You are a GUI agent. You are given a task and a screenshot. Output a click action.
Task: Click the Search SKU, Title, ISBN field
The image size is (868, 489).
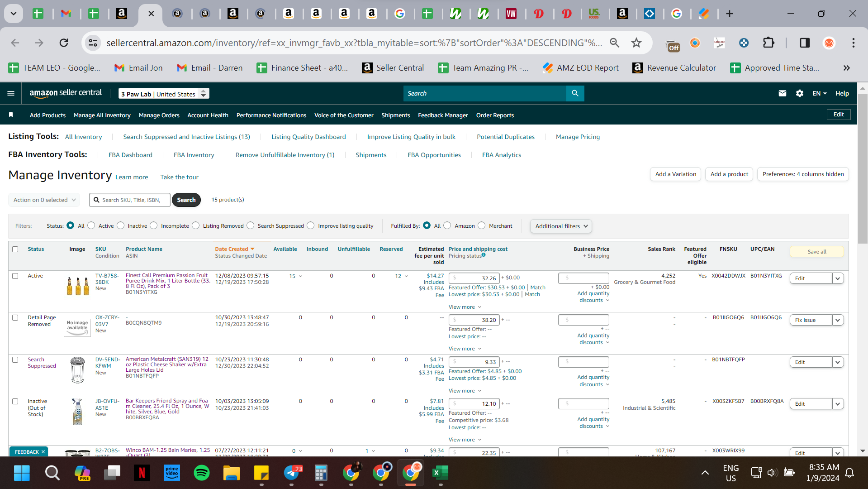130,200
